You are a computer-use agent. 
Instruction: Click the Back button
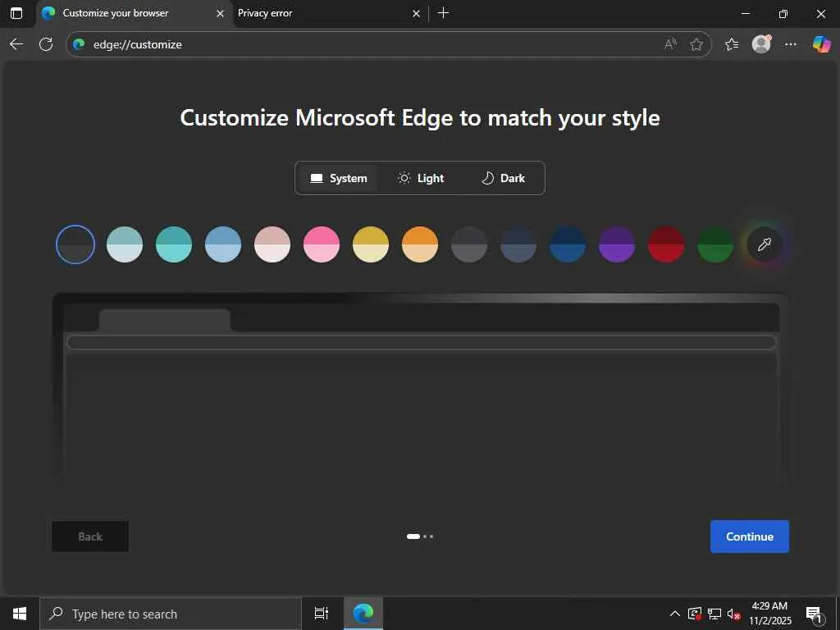tap(90, 536)
